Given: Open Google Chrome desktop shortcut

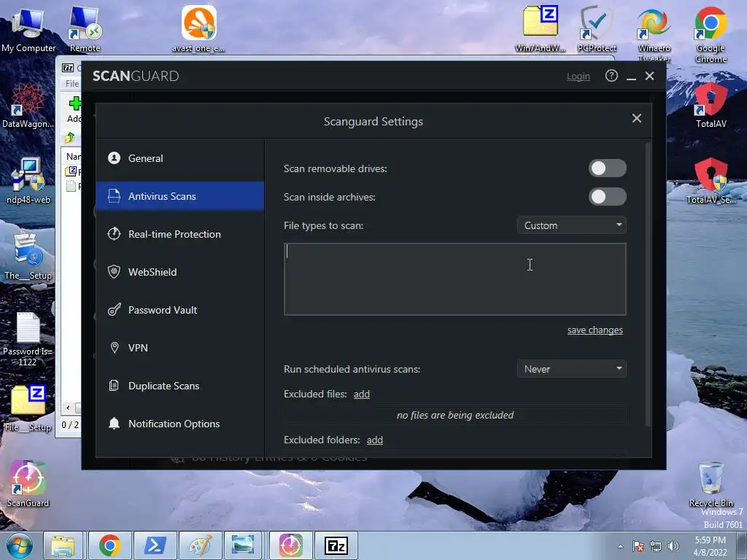Looking at the screenshot, I should pos(711,34).
